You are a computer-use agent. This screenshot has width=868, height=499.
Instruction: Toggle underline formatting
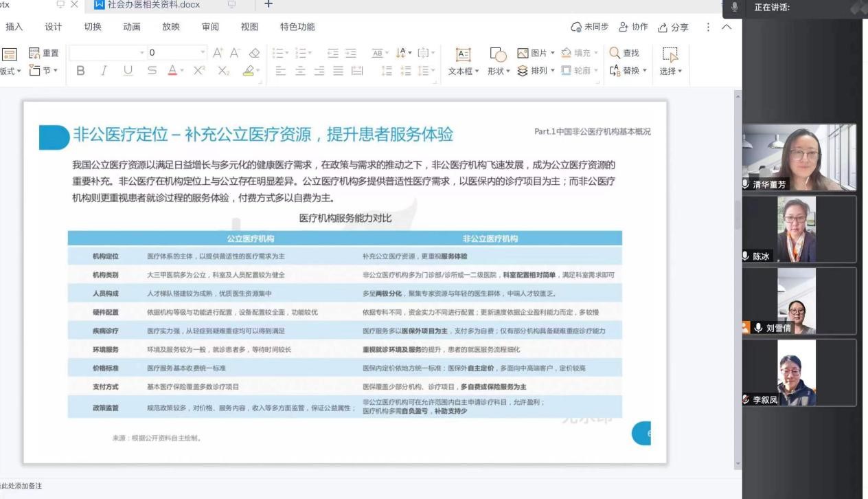point(128,71)
